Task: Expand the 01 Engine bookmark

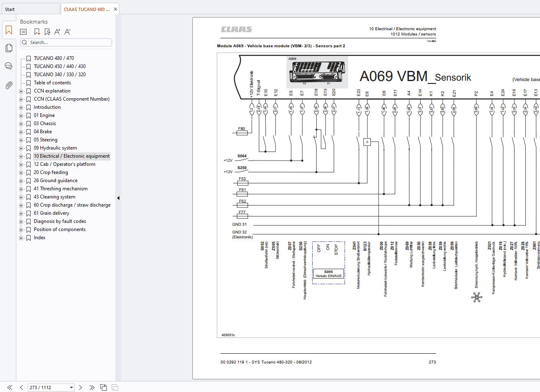Action: click(21, 116)
